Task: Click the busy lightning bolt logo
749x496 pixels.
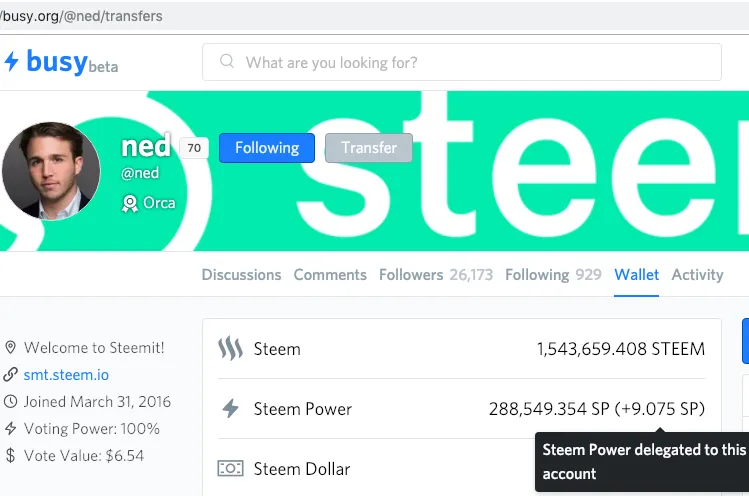Action: point(11,61)
